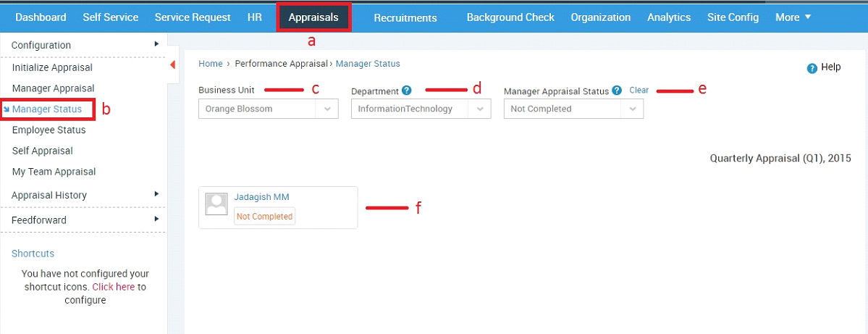Open the Jadagish MM name link
Viewport: 868px width, 334px height.
coord(261,196)
